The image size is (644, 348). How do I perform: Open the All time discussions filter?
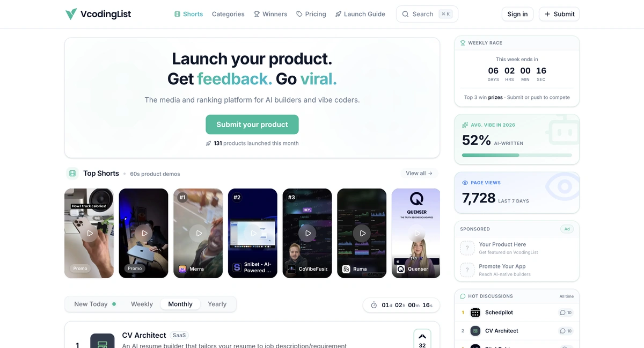tap(566, 296)
